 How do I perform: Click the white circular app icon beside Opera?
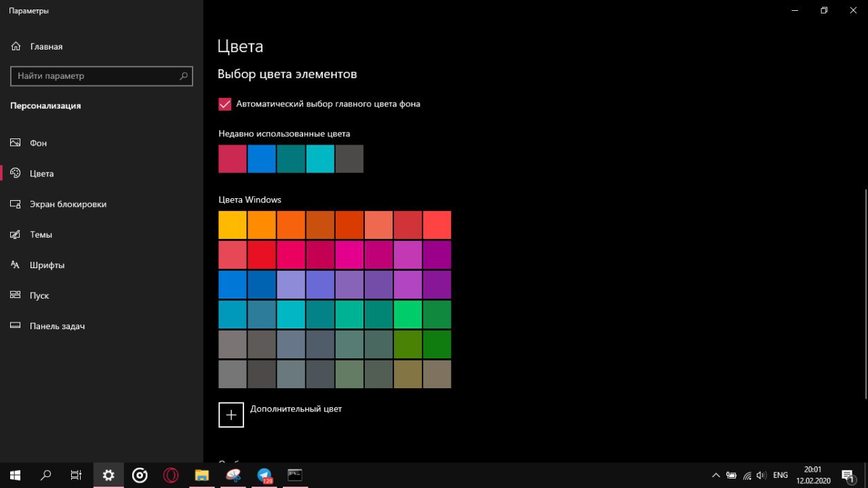coord(140,475)
